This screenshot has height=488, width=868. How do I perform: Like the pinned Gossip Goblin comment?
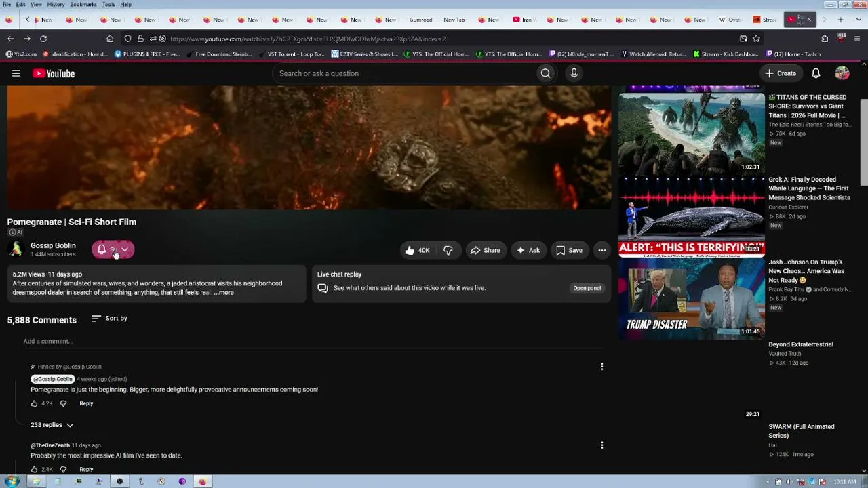(34, 403)
